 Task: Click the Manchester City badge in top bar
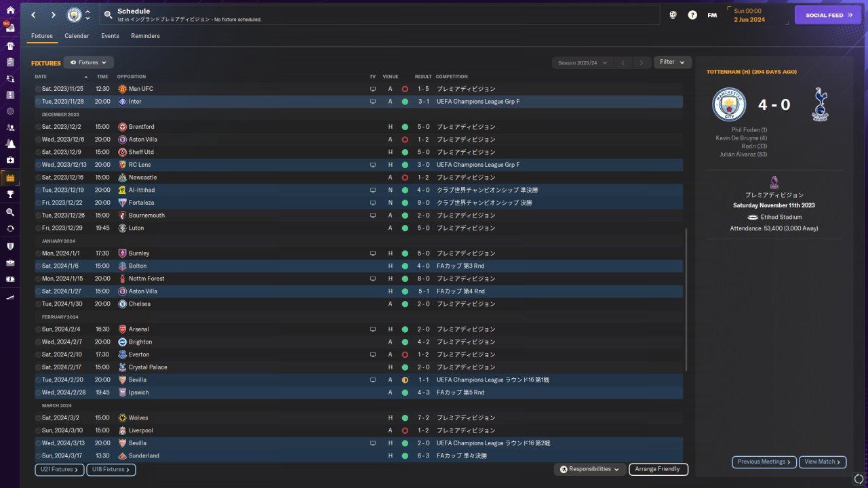coord(73,15)
